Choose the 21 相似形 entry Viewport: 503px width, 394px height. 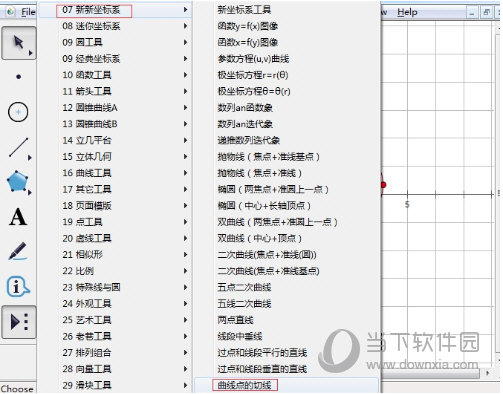(x=115, y=255)
